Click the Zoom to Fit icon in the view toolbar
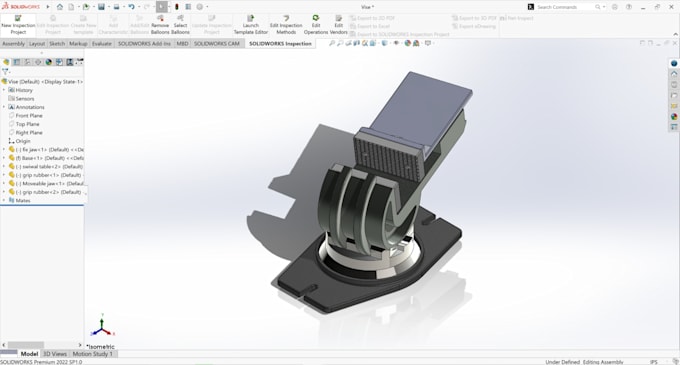 [x=332, y=43]
